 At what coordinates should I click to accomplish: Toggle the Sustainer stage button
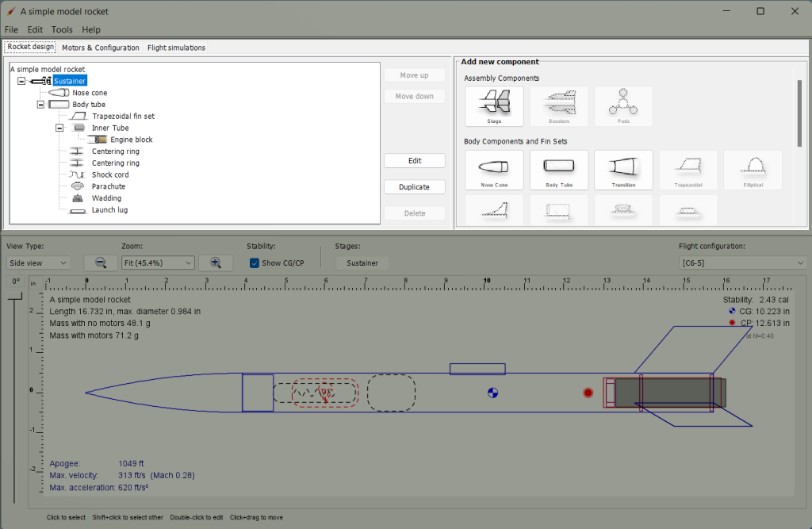tap(362, 263)
